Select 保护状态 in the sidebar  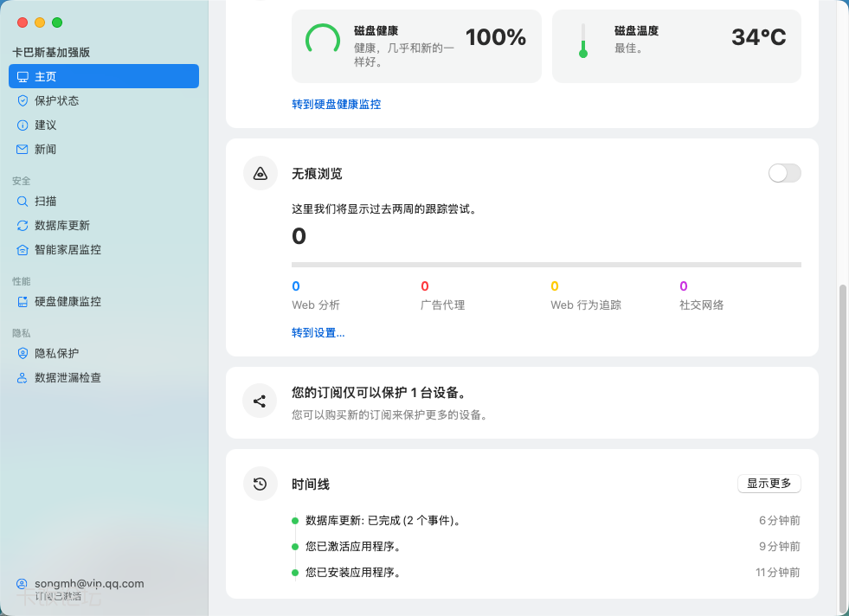coord(56,100)
